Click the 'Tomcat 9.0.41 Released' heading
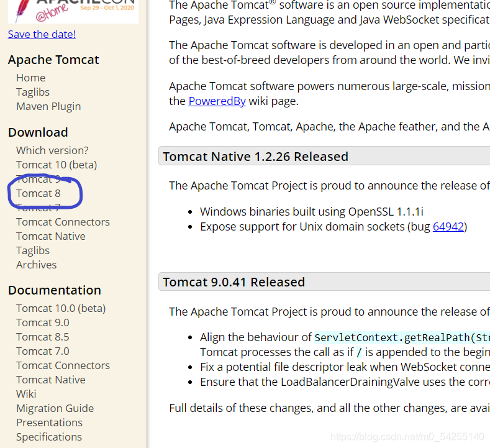This screenshot has height=448, width=490. [234, 282]
